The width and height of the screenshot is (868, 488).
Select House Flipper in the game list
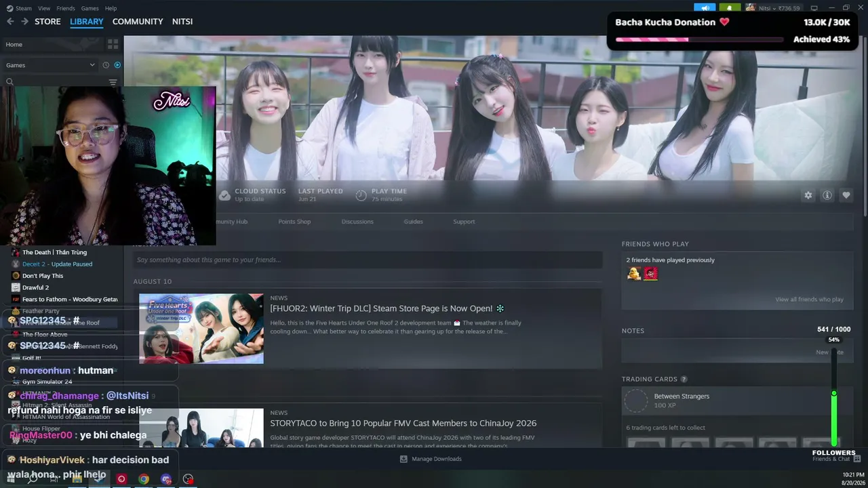tap(41, 428)
